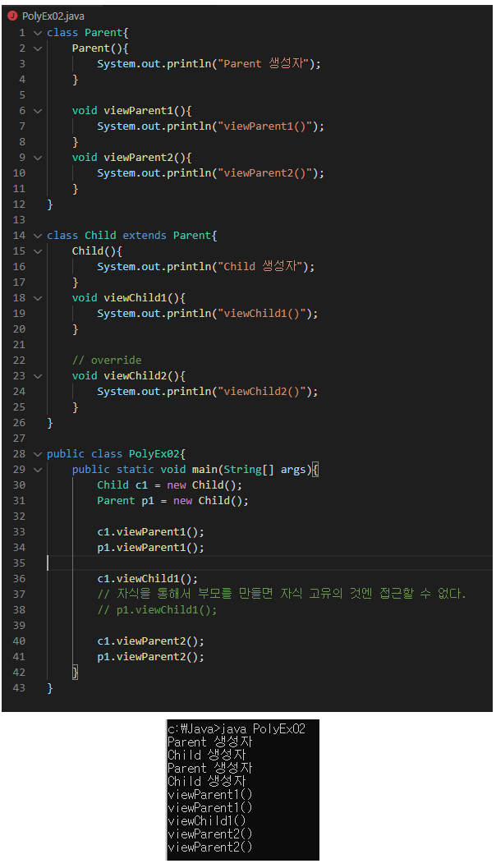Click the "c1.viewParent1();" statement
Screen dimensions: 496x868
click(150, 532)
